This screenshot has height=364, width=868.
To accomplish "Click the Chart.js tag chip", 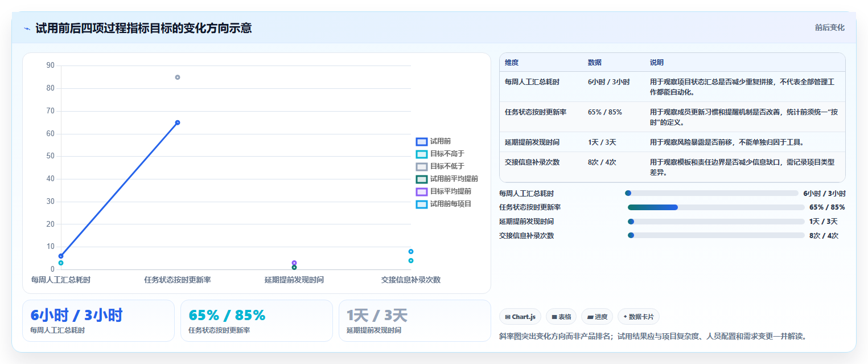I will [520, 317].
